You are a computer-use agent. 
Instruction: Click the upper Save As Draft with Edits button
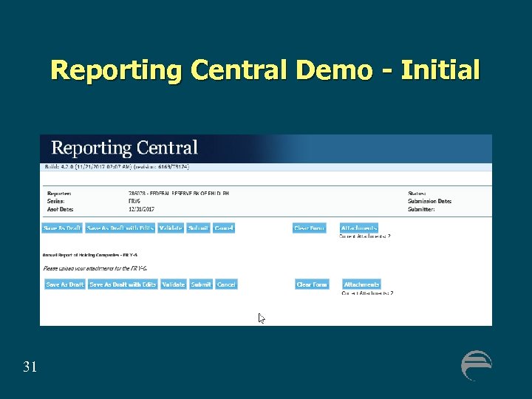point(120,228)
